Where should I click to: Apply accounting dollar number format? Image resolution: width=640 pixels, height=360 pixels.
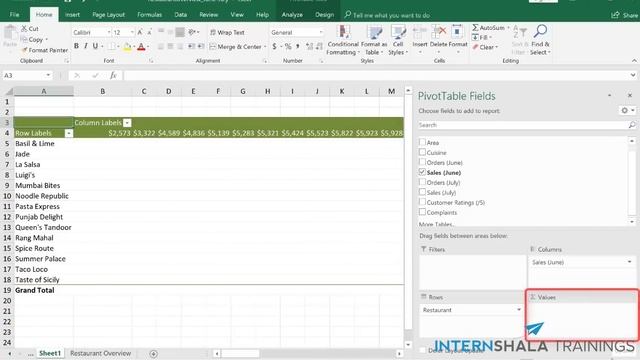pyautogui.click(x=274, y=47)
